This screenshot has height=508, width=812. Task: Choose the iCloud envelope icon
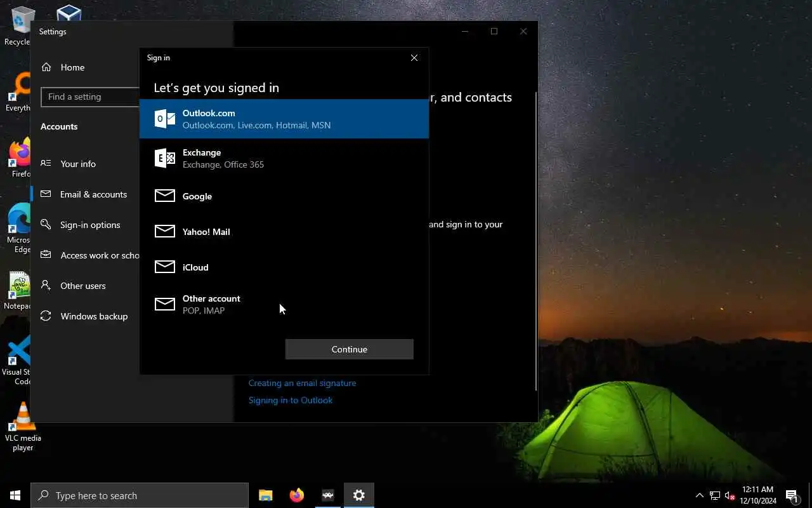(x=165, y=267)
